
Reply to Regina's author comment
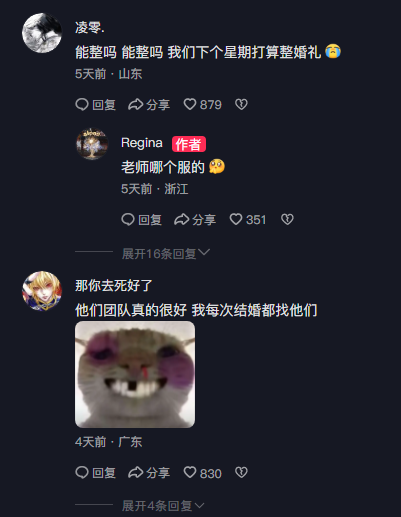pos(141,220)
